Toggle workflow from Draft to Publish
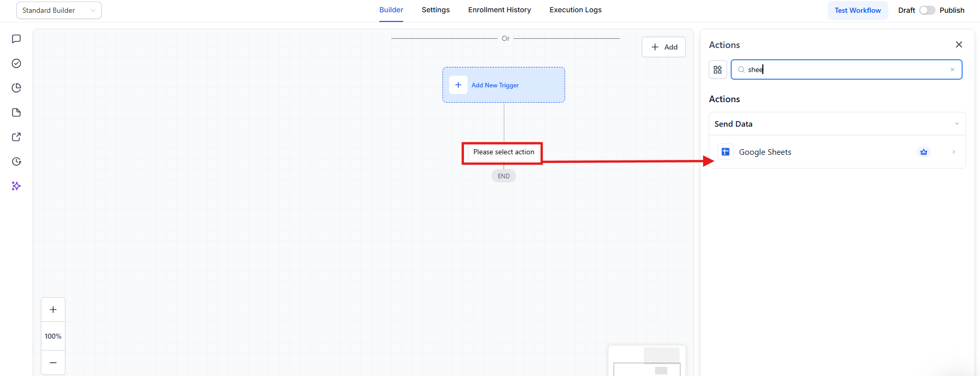 pos(927,10)
